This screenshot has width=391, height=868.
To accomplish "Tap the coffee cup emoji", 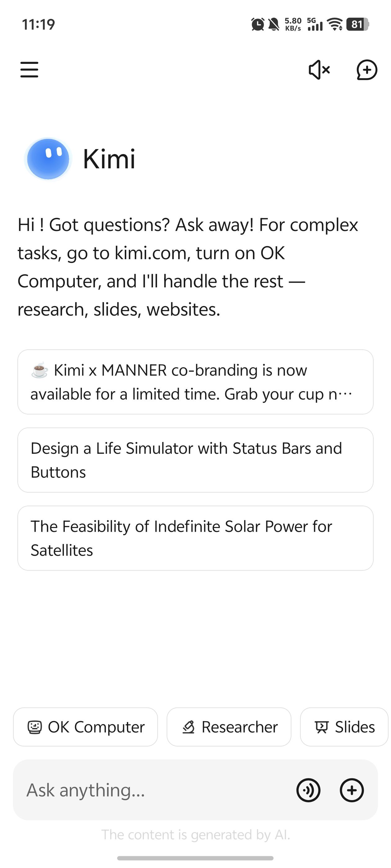I will [x=39, y=370].
